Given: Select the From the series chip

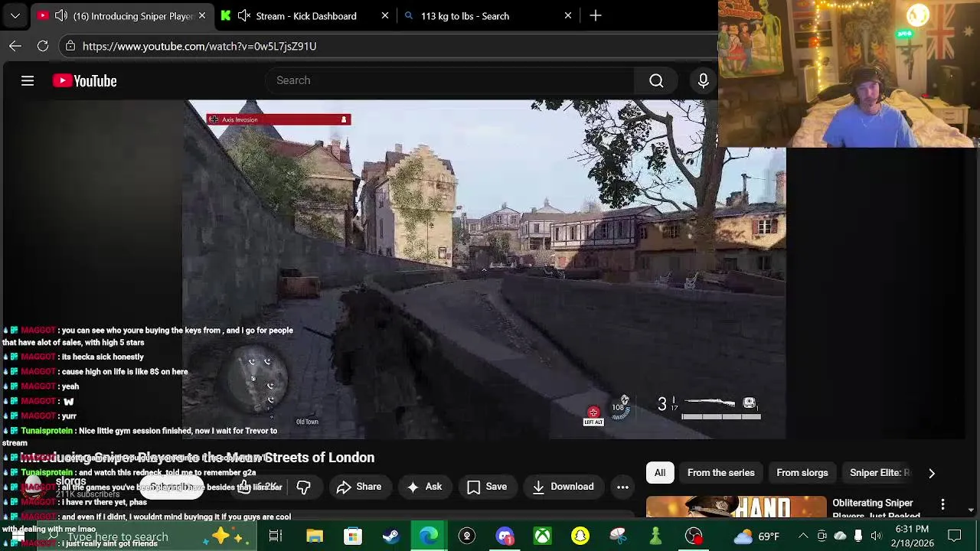Looking at the screenshot, I should 720,473.
